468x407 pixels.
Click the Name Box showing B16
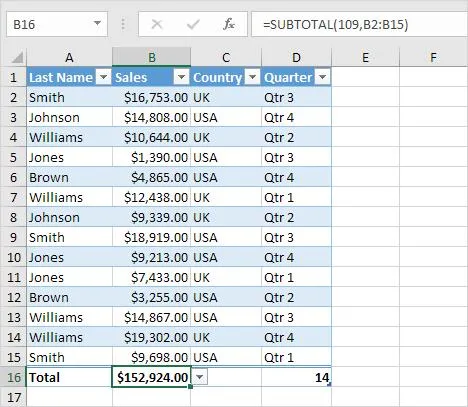[57, 24]
